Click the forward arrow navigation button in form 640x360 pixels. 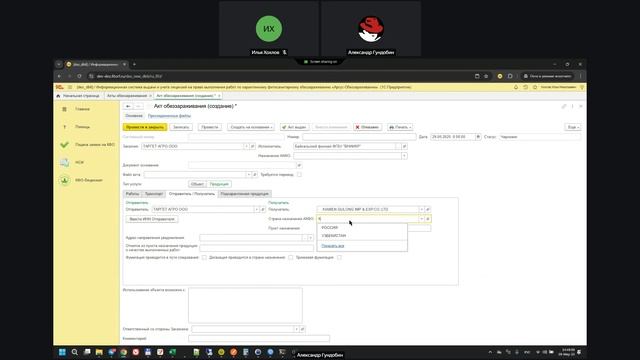tap(138, 106)
